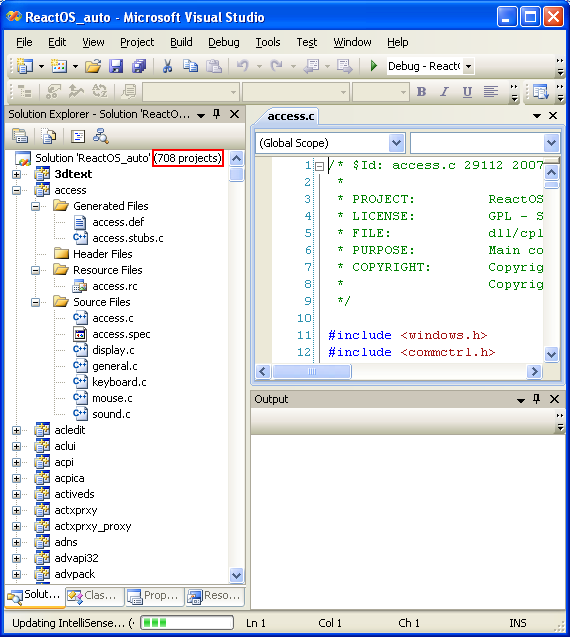Screen dimensions: 570x637
Task: Expand the 3dtext project node
Action: click(16, 174)
